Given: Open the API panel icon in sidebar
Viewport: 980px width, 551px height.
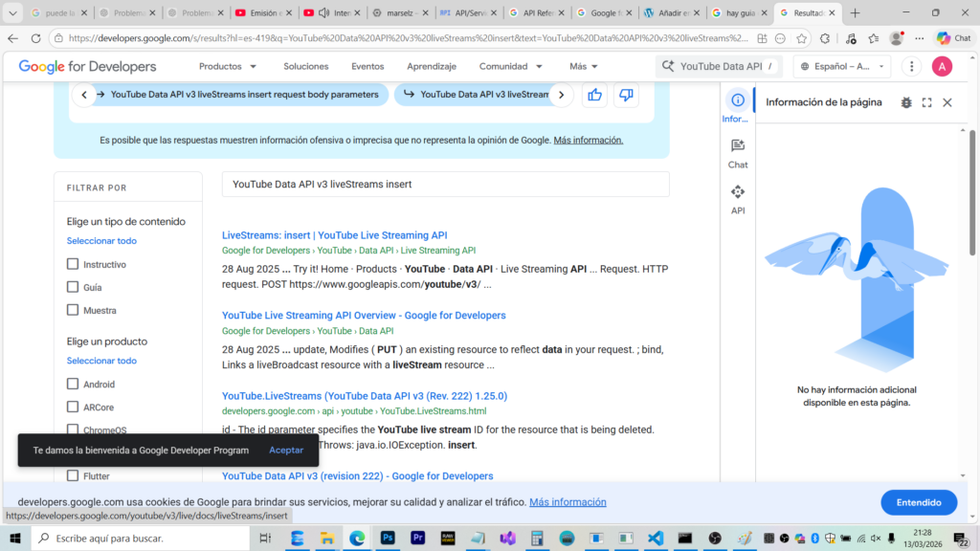Looking at the screenshot, I should tap(737, 199).
